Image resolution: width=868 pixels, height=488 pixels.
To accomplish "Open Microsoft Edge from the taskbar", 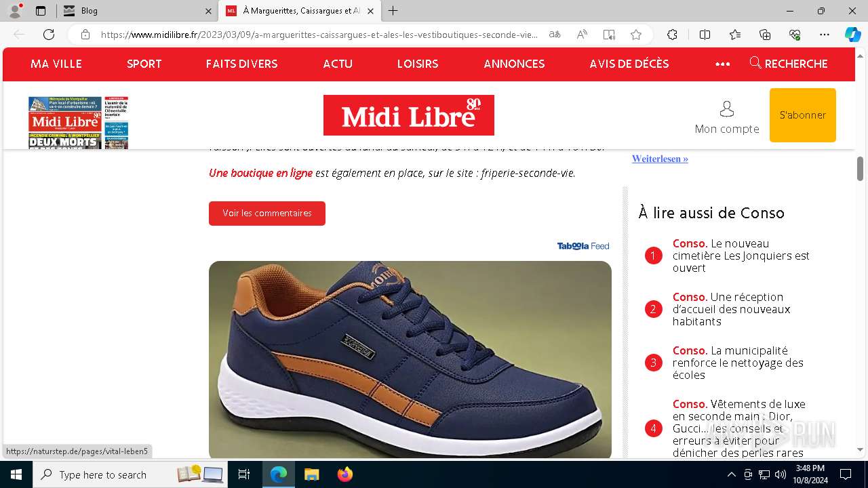I will pos(279,474).
